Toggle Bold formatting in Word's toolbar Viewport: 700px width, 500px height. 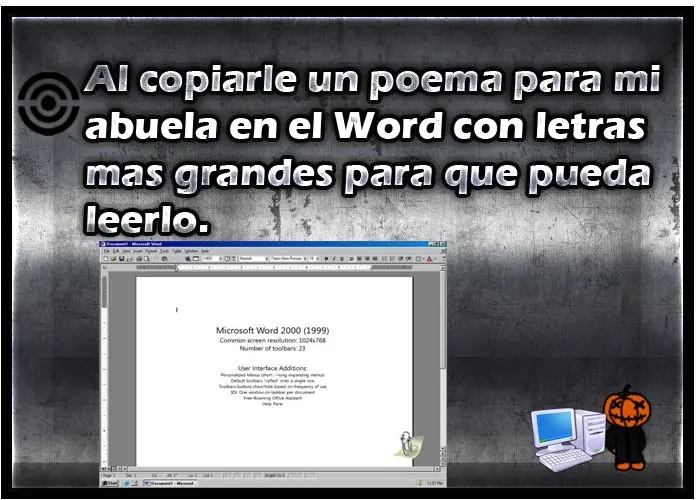tap(326, 258)
